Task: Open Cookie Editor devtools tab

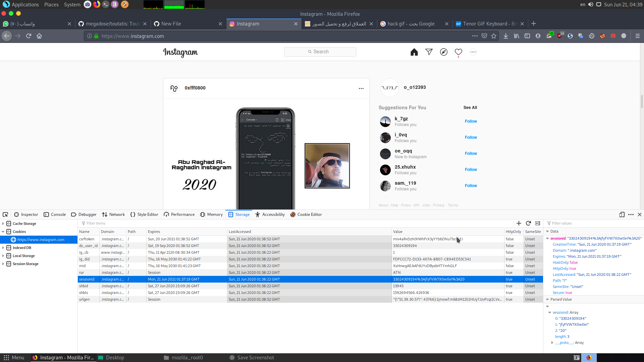Action: point(306,215)
